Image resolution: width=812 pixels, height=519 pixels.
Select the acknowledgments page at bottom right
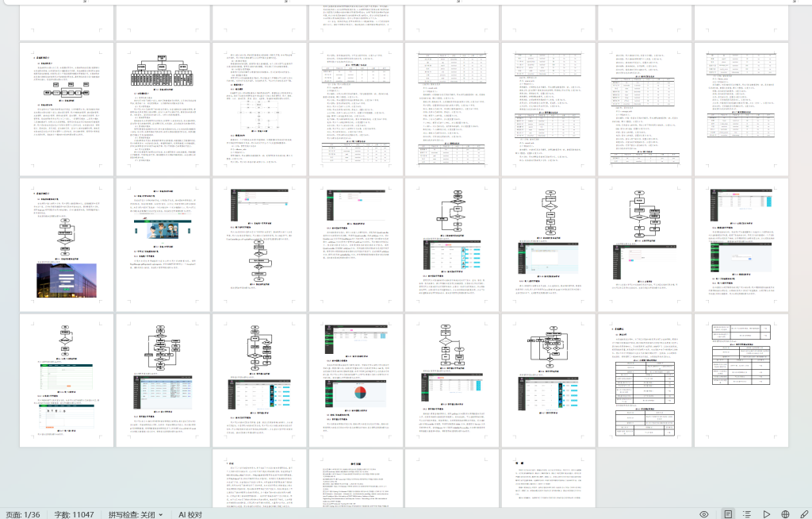point(548,479)
